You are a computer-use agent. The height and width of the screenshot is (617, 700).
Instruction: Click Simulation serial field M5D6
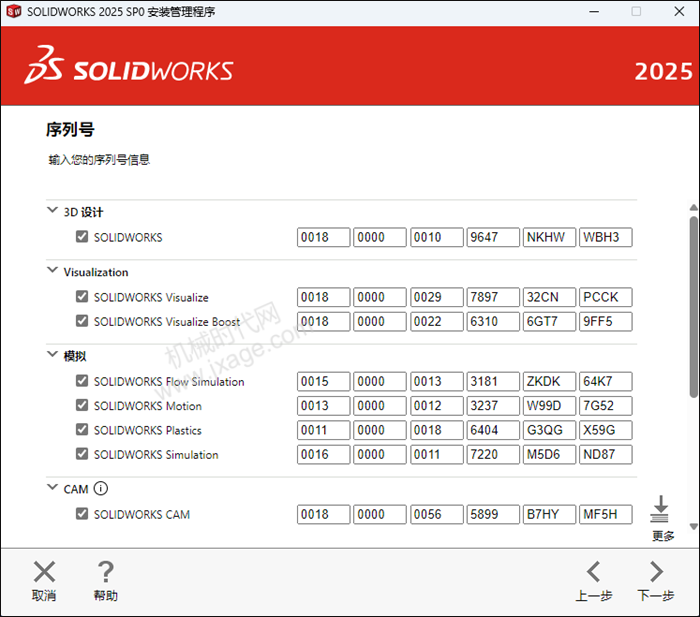(x=550, y=454)
